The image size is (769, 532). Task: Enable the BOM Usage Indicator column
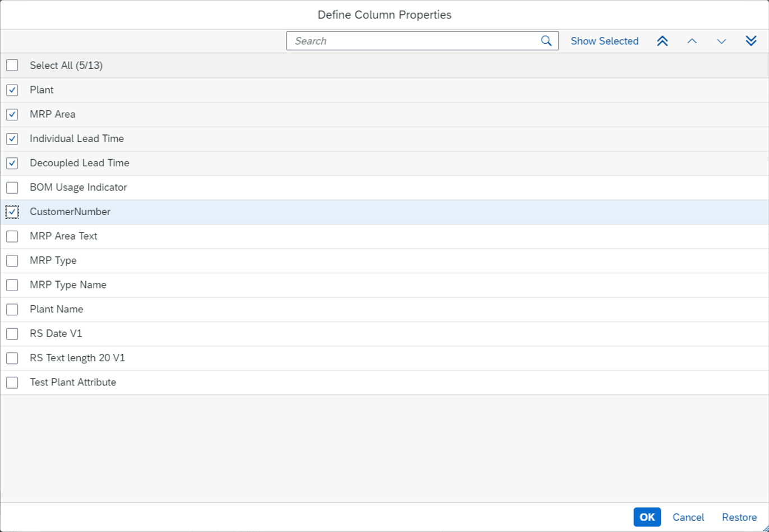click(x=12, y=187)
